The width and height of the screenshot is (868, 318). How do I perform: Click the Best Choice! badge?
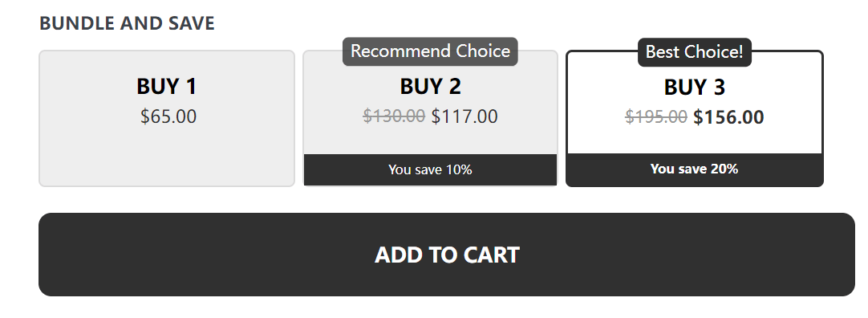(x=695, y=52)
